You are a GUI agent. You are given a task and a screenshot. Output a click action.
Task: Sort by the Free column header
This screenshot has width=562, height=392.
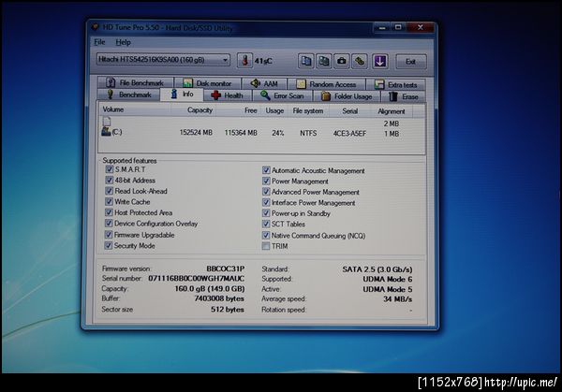(238, 110)
